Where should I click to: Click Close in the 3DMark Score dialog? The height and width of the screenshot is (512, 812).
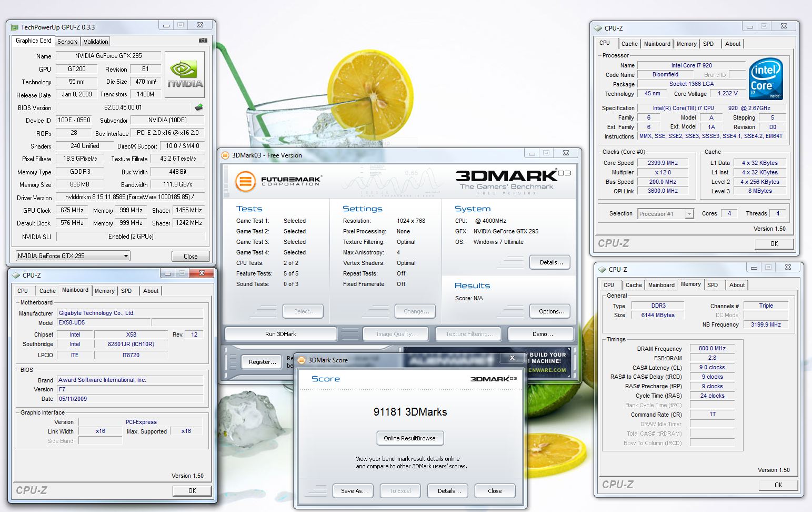495,491
